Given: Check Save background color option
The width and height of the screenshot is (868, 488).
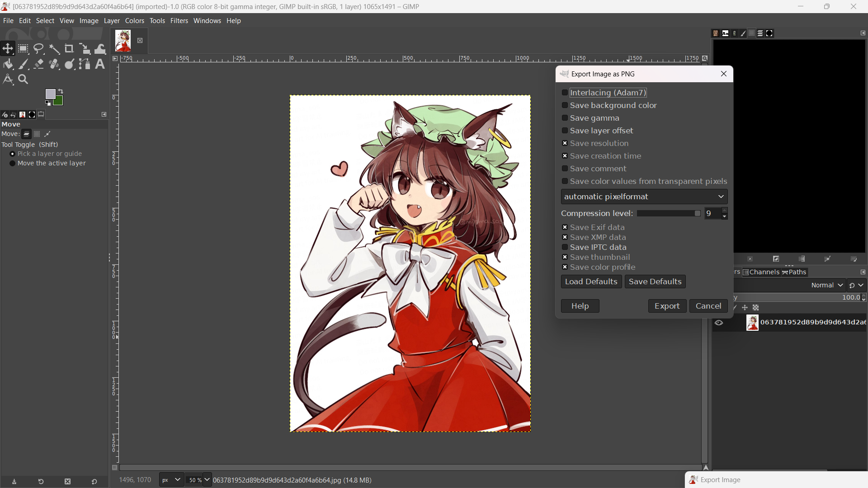Looking at the screenshot, I should (565, 105).
